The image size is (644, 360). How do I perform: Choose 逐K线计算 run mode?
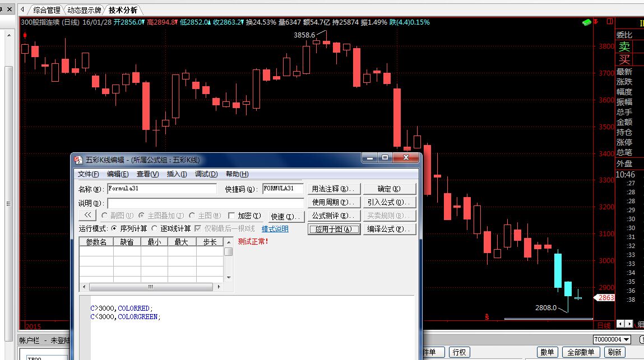pyautogui.click(x=171, y=228)
